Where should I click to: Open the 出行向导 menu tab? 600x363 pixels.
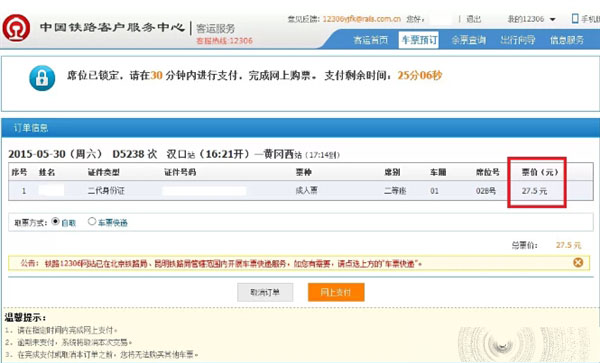coord(518,40)
